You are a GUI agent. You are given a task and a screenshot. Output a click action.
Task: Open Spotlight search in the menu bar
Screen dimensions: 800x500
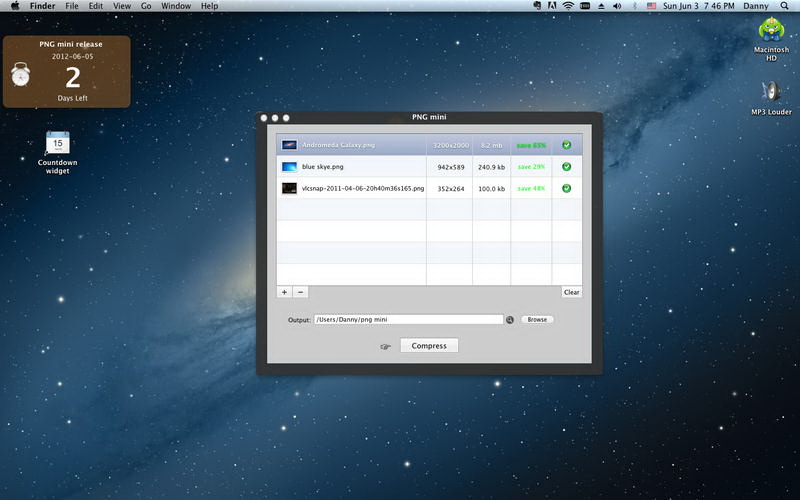(x=786, y=6)
